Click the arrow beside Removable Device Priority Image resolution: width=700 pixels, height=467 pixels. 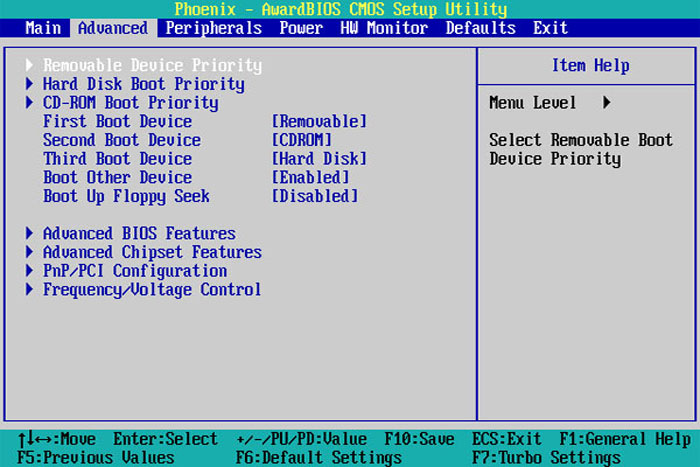[x=29, y=65]
